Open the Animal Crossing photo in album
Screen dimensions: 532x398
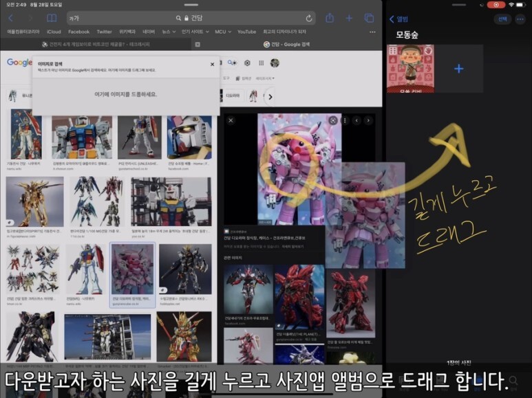point(411,69)
